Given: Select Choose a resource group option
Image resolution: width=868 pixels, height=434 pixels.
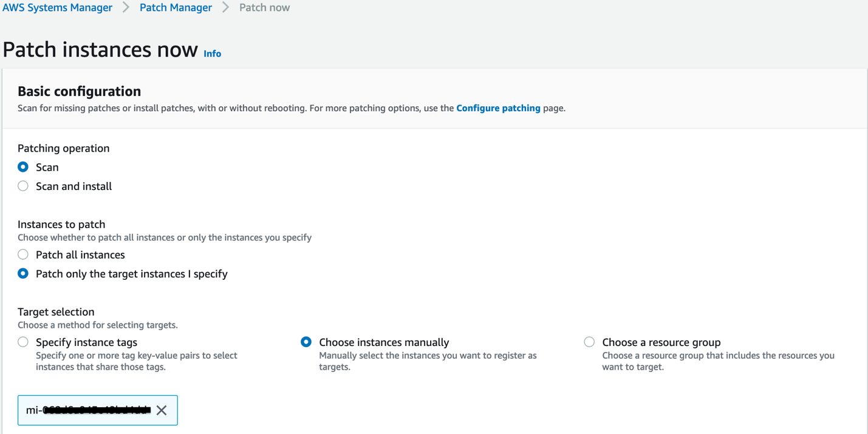Looking at the screenshot, I should (x=589, y=342).
